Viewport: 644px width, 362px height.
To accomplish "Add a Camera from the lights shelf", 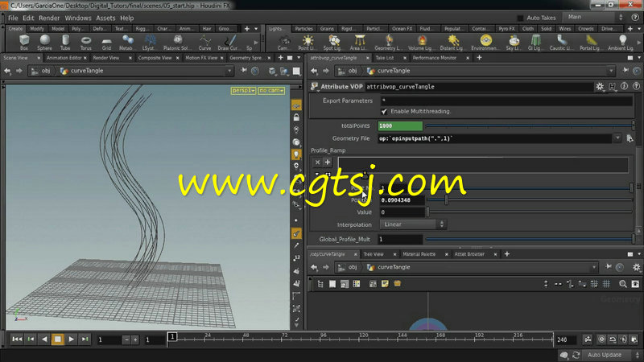I will 283,42.
